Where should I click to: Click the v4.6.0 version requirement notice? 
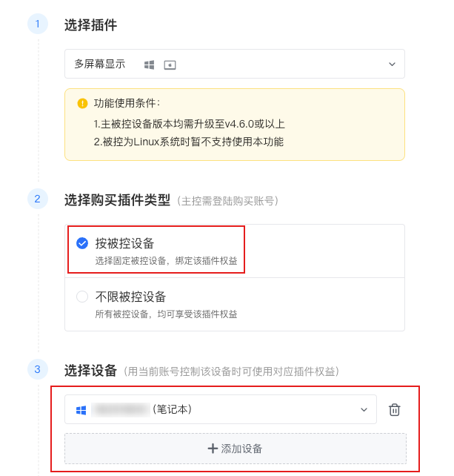(x=190, y=124)
